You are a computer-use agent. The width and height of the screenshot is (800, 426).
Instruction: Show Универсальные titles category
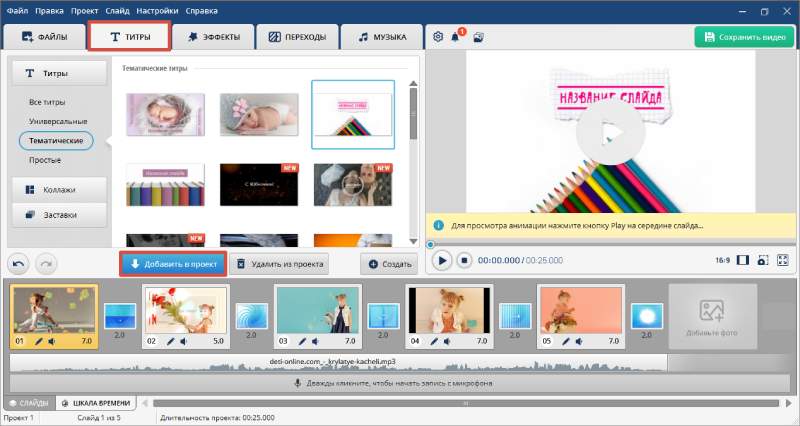pos(58,121)
